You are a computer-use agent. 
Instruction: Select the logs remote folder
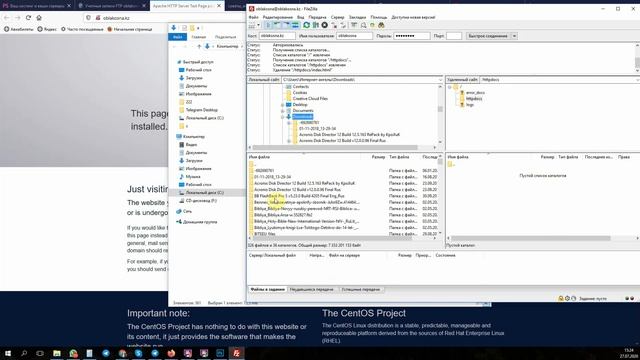point(470,105)
